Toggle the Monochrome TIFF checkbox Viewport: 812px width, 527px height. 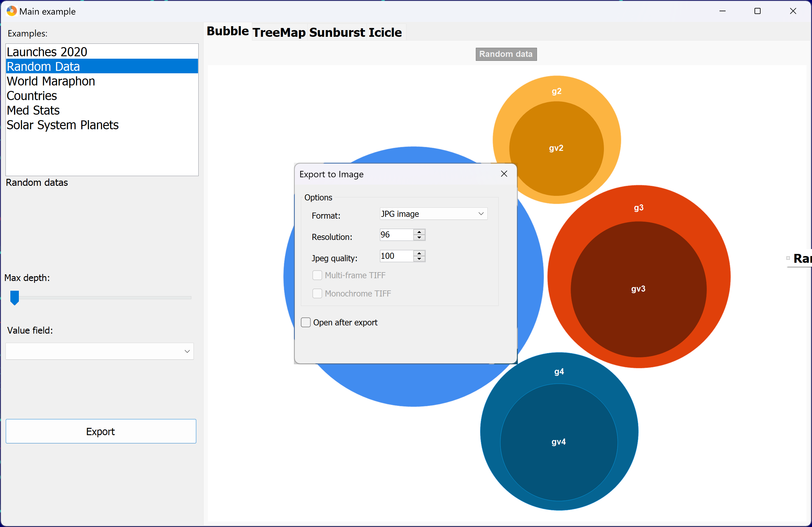coord(317,293)
